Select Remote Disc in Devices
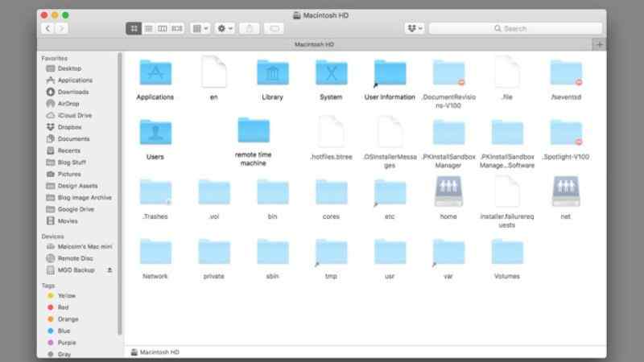The image size is (644, 362). click(75, 258)
